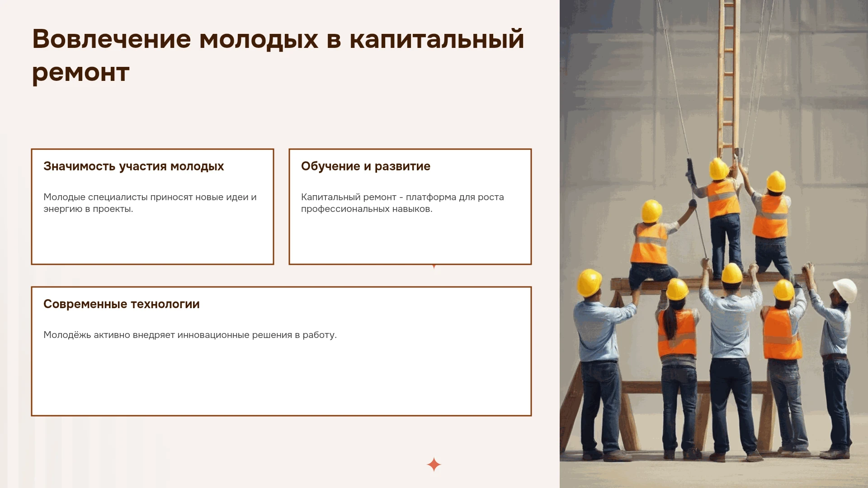868x488 pixels.
Task: Select the slide title Вовлечение молодых в капитальный
Action: pyautogui.click(x=278, y=39)
